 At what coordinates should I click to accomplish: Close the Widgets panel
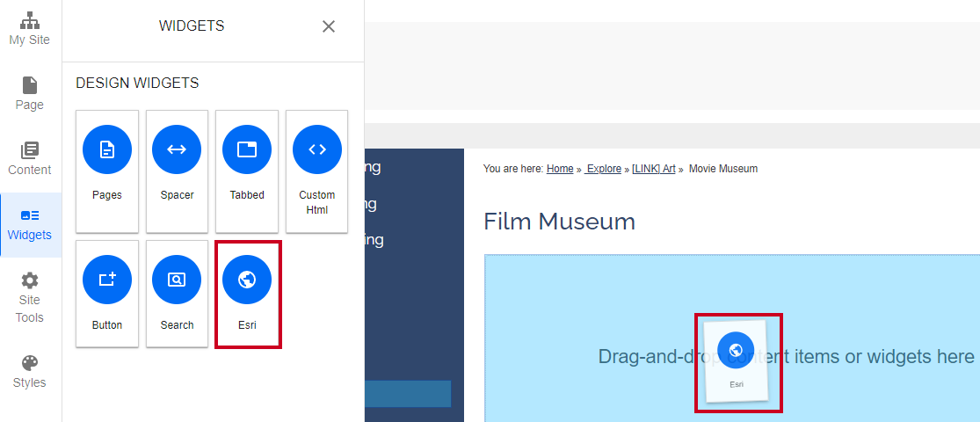pyautogui.click(x=329, y=26)
